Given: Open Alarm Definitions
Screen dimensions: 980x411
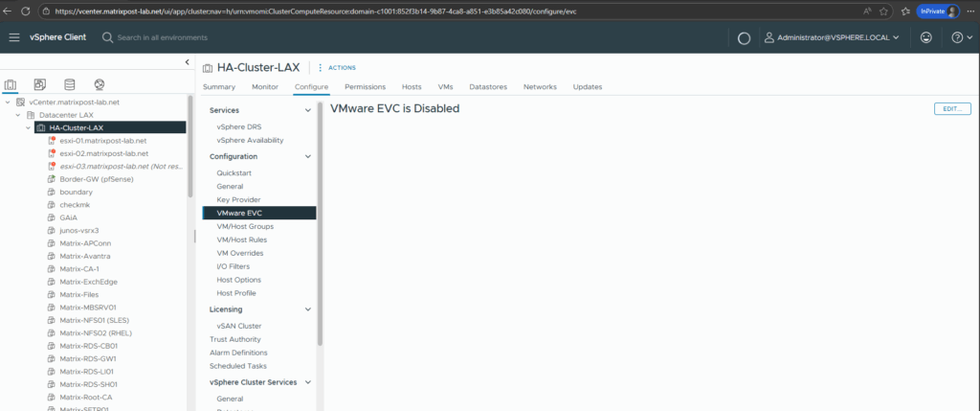Looking at the screenshot, I should click(x=238, y=353).
